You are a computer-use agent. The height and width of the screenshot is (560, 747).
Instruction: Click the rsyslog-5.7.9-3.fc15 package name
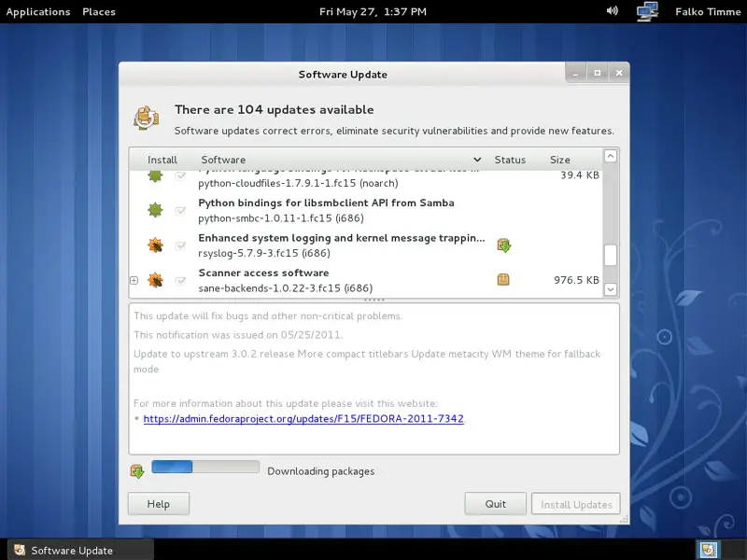click(264, 253)
